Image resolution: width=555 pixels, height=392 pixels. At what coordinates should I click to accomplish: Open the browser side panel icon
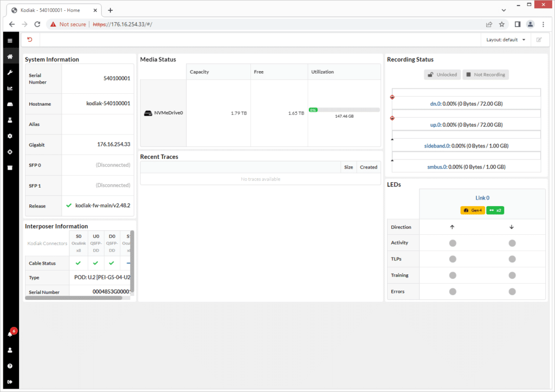pos(518,24)
